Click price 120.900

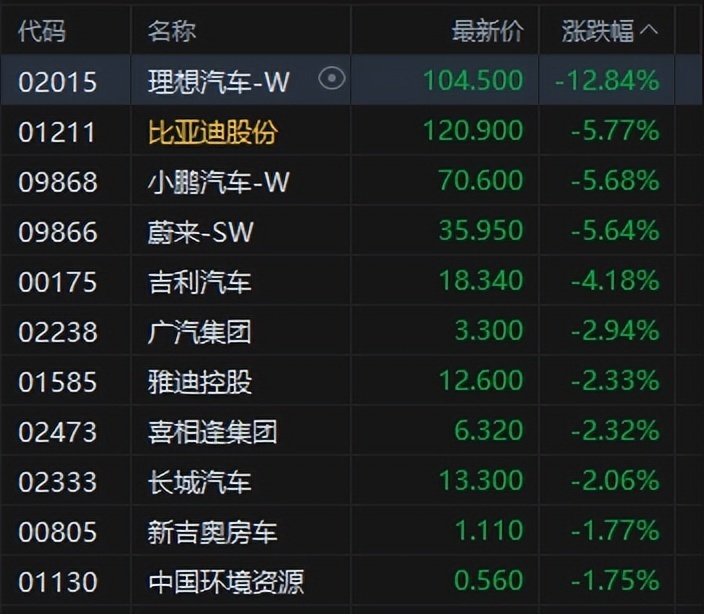pos(473,131)
